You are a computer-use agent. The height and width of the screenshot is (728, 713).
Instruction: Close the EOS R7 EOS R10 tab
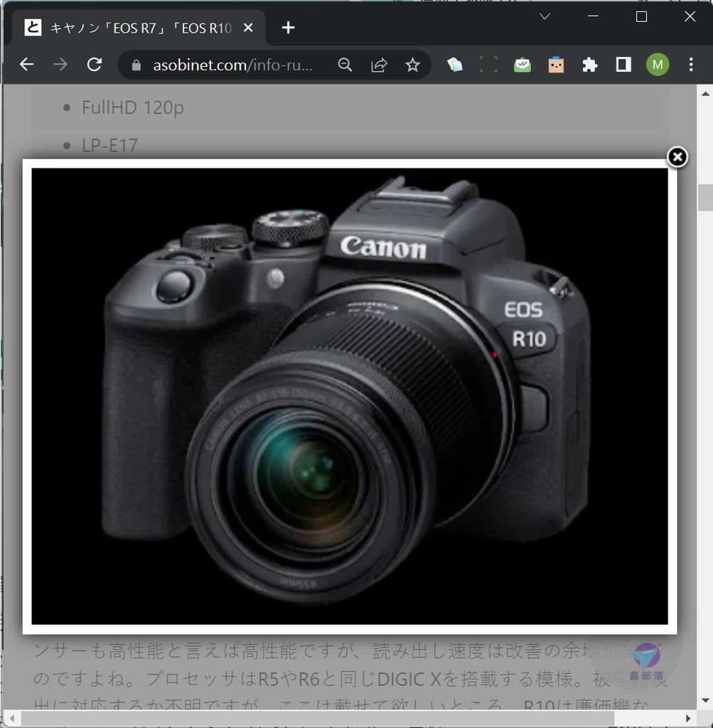point(248,28)
